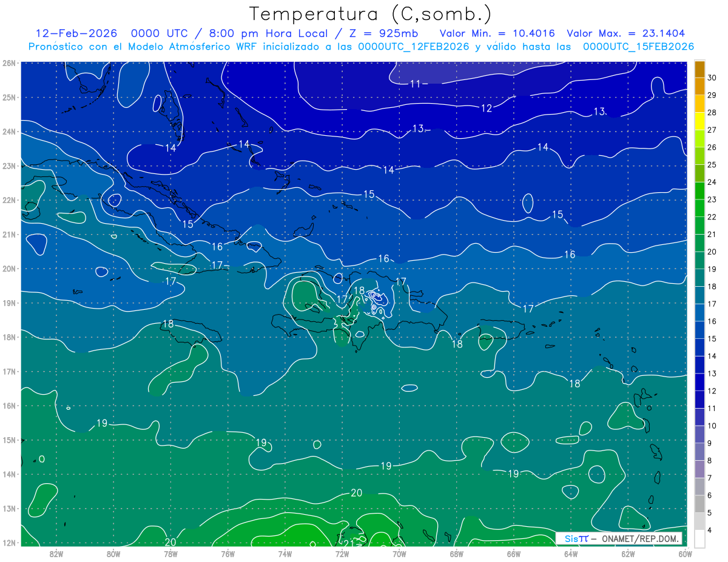Click the color scale label 30
Image resolution: width=728 pixels, height=562 pixels.
(712, 78)
